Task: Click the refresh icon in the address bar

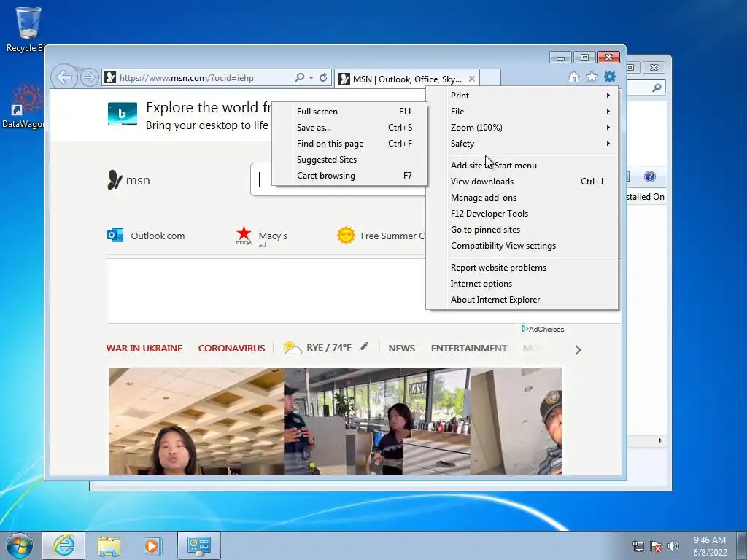Action: [x=323, y=77]
